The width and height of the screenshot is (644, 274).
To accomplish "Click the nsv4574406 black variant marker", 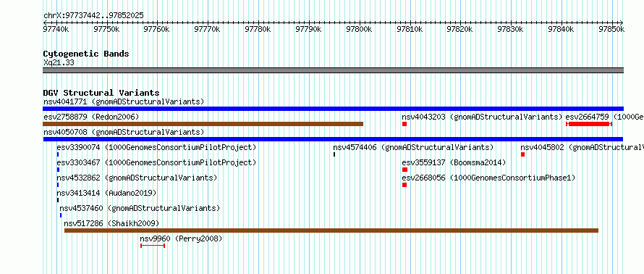I will tap(334, 154).
